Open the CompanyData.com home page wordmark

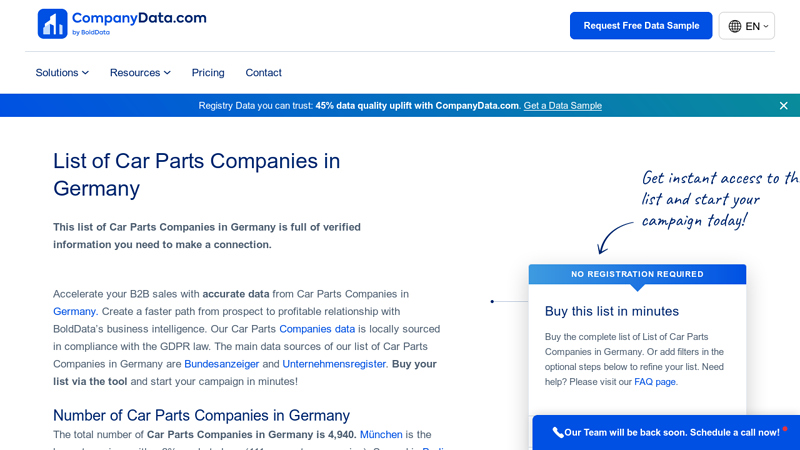pos(139,18)
